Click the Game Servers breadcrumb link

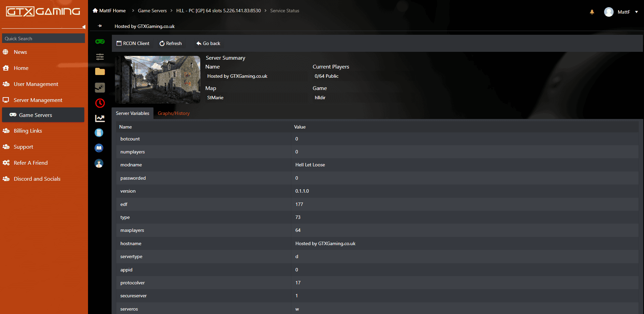pyautogui.click(x=152, y=11)
